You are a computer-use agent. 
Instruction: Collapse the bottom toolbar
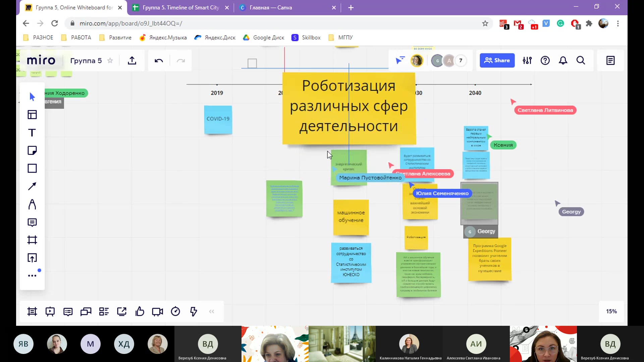[211, 311]
